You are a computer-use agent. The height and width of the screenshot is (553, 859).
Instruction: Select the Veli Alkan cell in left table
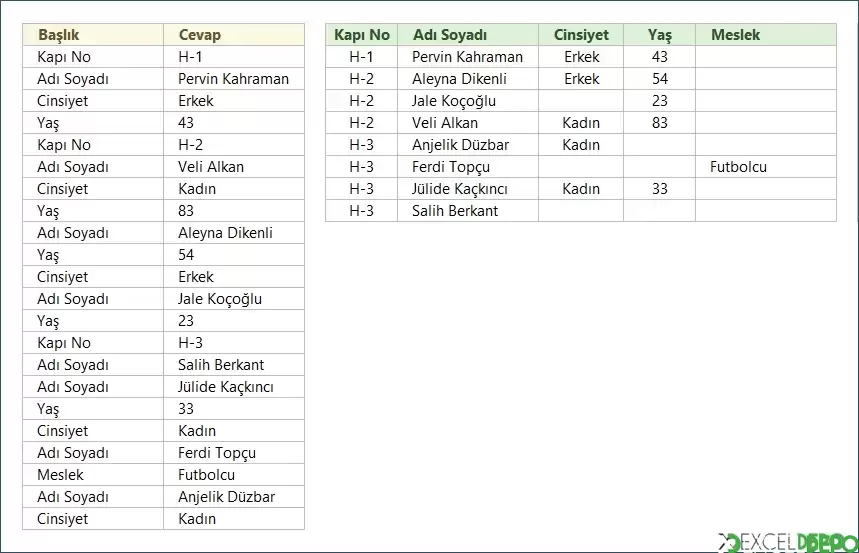click(234, 167)
